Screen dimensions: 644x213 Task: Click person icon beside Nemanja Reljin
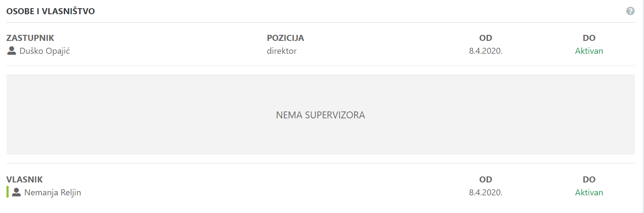tap(16, 192)
